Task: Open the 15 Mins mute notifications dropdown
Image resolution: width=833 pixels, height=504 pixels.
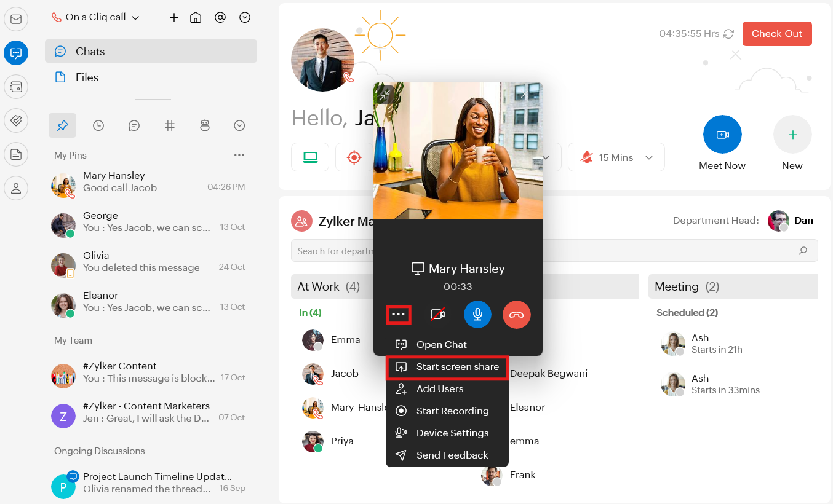Action: tap(649, 157)
